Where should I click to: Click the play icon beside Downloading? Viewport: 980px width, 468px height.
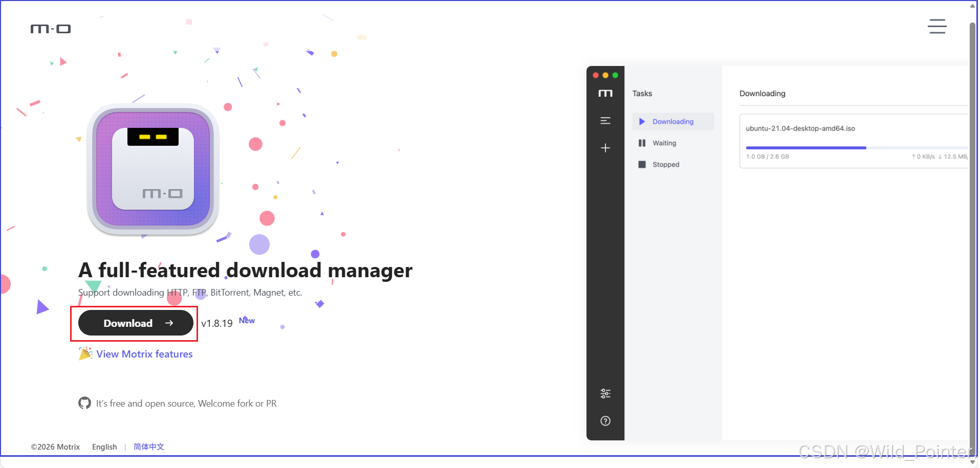(642, 122)
